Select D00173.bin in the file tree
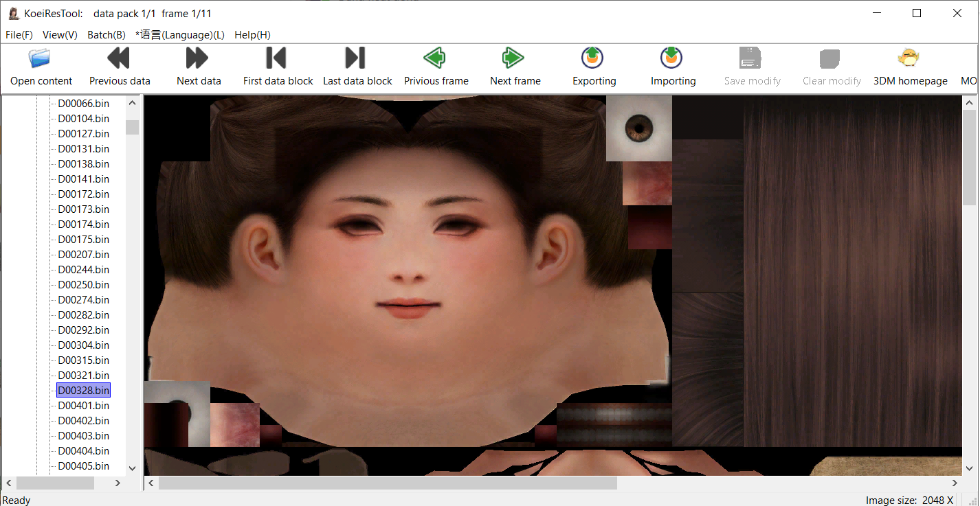The height and width of the screenshot is (506, 980). [83, 209]
